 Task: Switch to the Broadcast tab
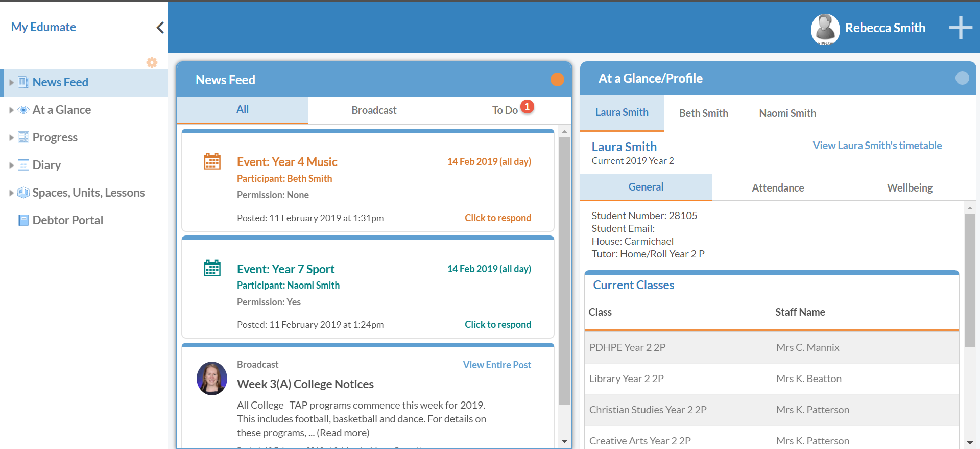click(x=374, y=110)
